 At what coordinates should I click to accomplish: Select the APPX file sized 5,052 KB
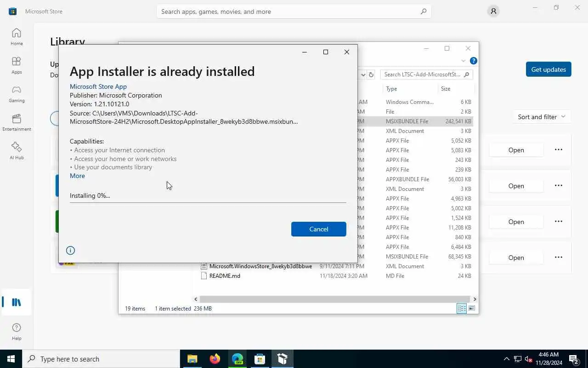(416, 141)
